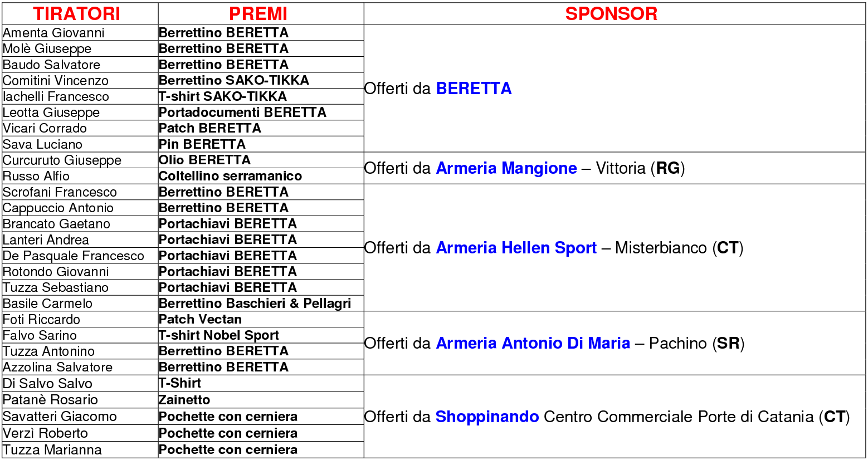The height and width of the screenshot is (460, 868).
Task: Open the Armeria Antonio Di Maria link
Action: tap(533, 343)
